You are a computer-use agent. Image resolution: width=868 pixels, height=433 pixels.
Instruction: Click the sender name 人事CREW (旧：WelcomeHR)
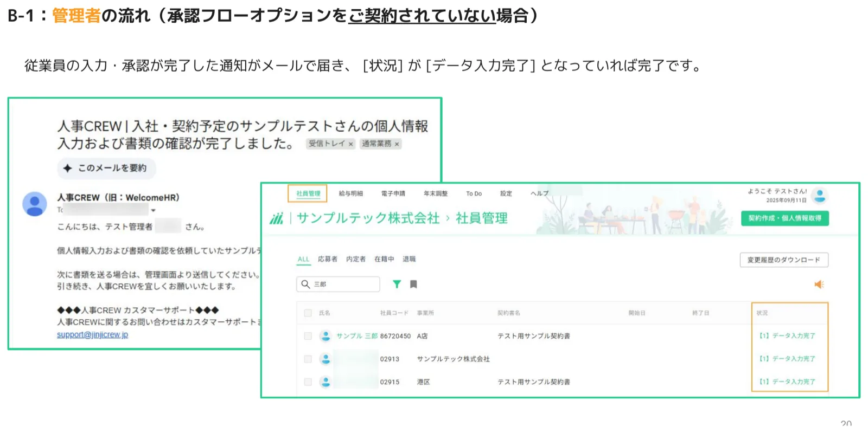[118, 197]
